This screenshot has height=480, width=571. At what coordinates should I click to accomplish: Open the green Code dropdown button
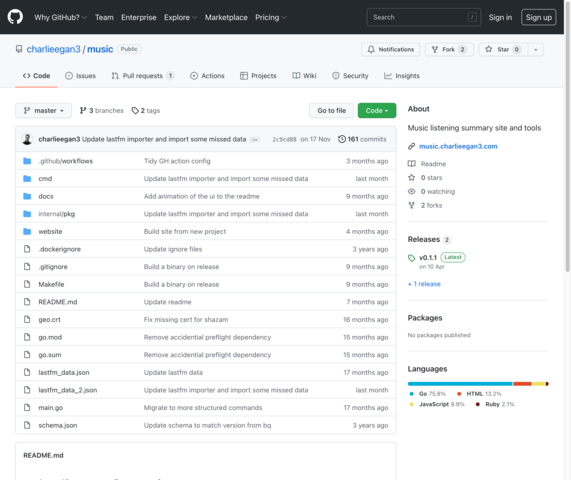point(377,110)
